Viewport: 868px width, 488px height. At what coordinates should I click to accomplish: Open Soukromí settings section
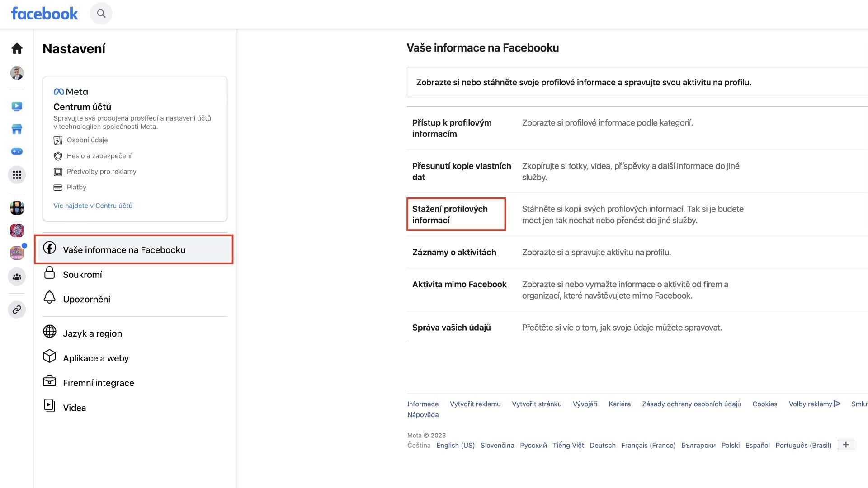pyautogui.click(x=134, y=274)
